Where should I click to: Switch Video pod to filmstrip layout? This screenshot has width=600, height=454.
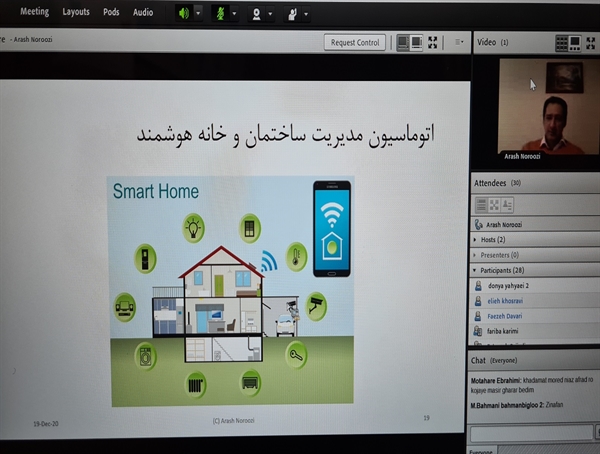coord(575,43)
